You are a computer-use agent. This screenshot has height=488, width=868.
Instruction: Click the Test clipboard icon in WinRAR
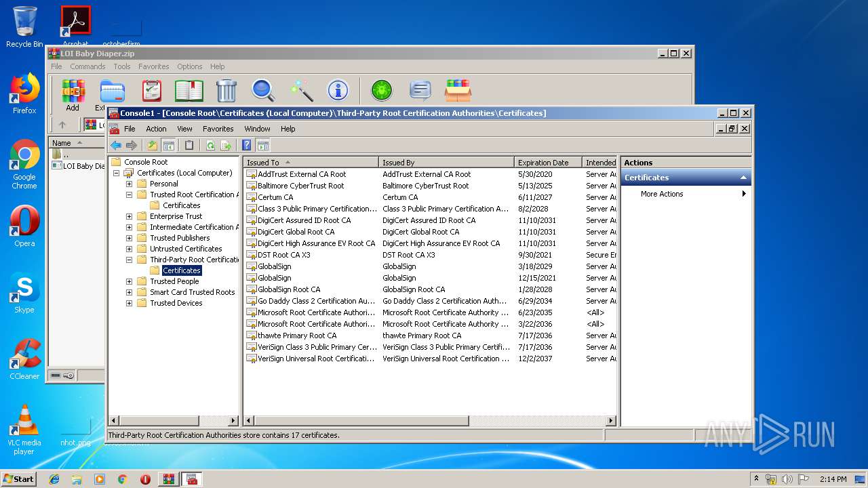pos(151,90)
